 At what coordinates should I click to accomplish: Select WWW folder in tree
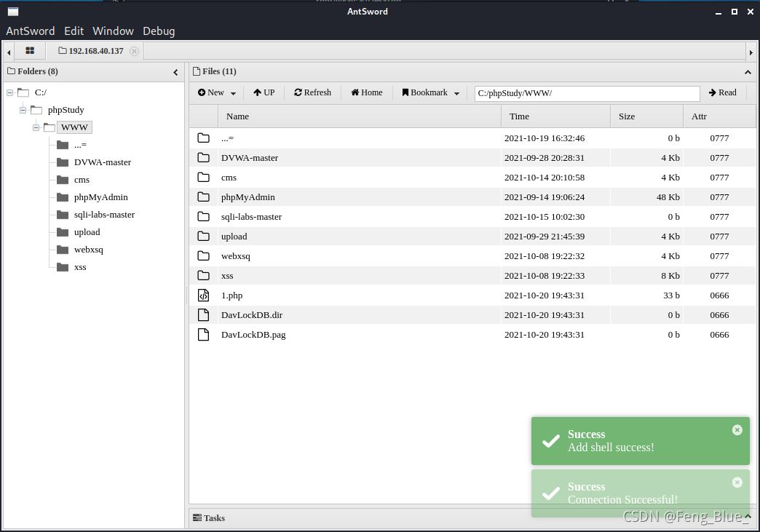(74, 127)
